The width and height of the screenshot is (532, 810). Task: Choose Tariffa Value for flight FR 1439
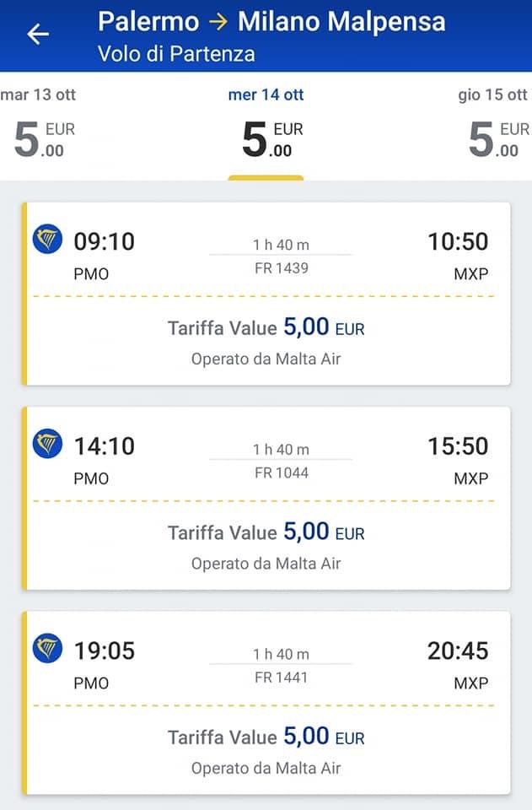coord(266,327)
